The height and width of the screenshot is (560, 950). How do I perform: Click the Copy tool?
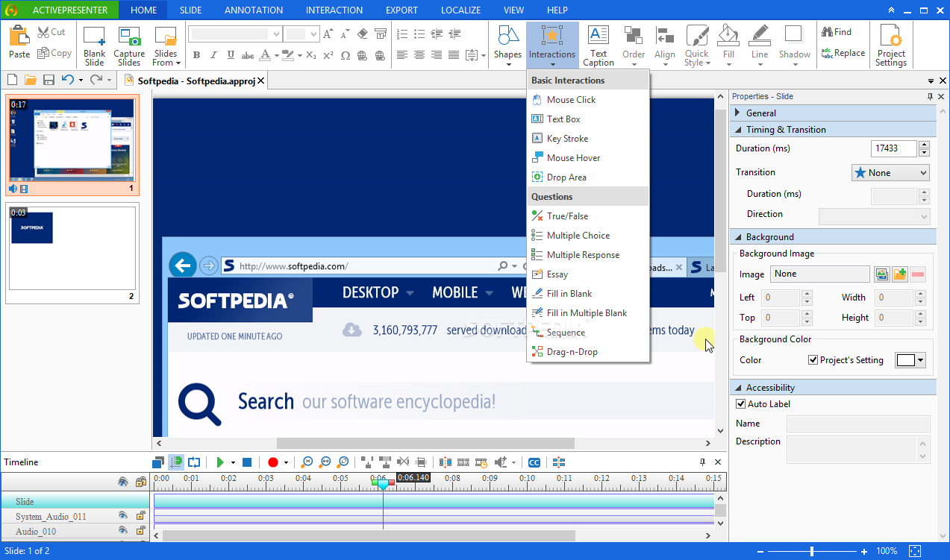(x=54, y=53)
